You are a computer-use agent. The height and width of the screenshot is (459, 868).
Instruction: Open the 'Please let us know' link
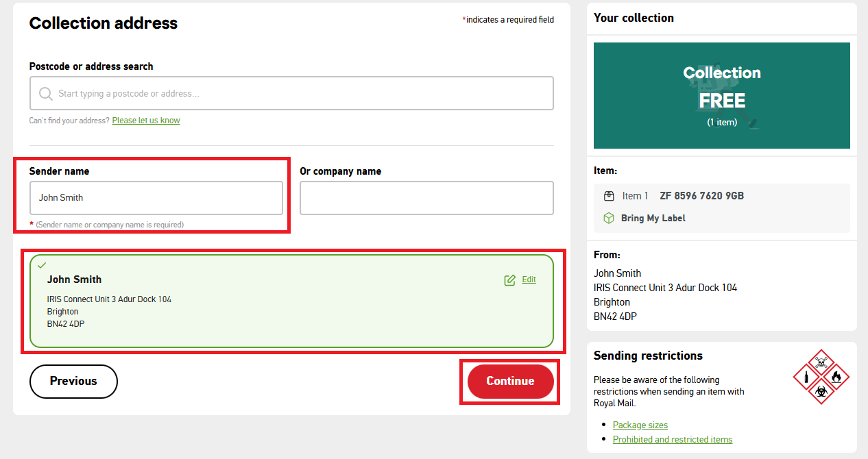click(146, 121)
